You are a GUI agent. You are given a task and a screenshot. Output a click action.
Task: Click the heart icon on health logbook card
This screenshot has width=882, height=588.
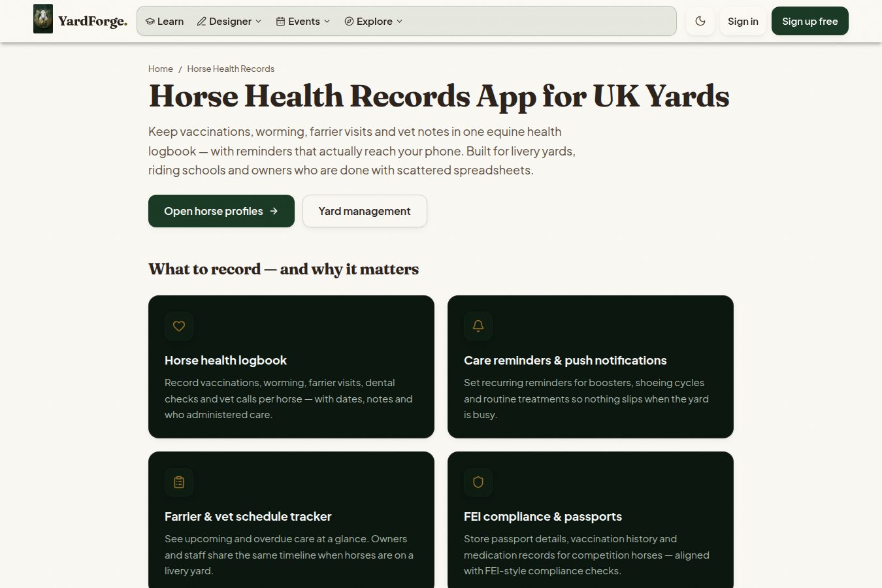point(179,326)
